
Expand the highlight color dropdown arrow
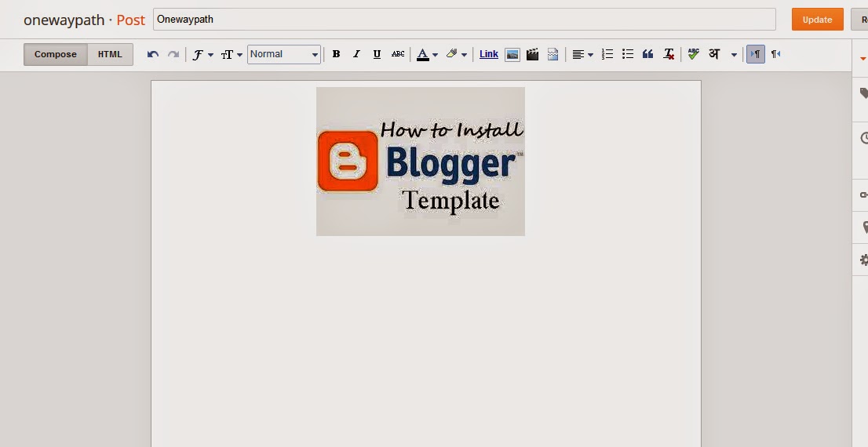click(x=464, y=55)
